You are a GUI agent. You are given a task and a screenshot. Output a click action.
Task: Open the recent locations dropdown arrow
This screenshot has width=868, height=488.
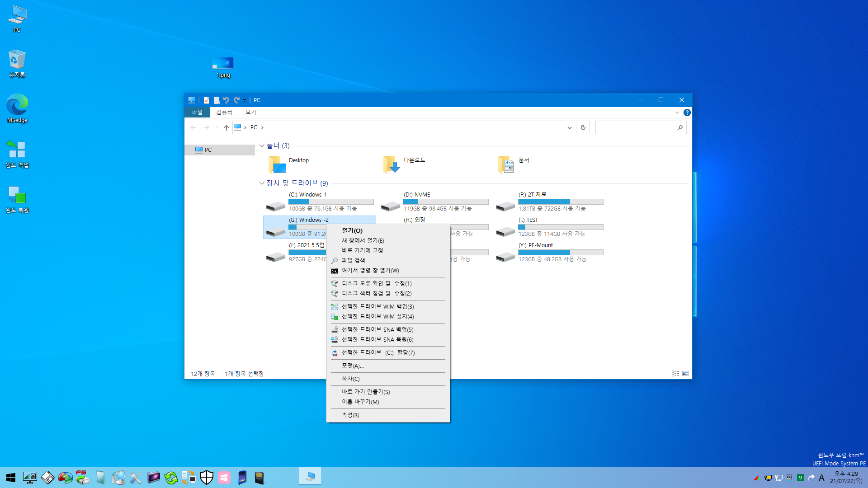pos(217,127)
